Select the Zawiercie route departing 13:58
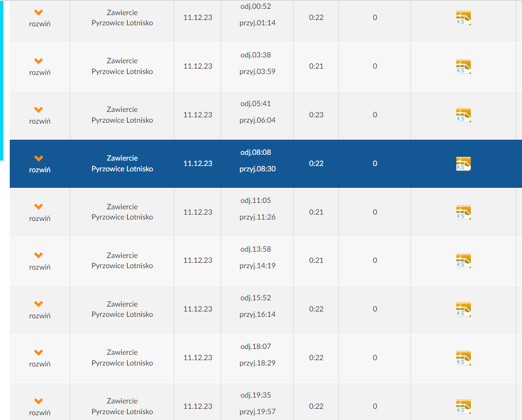The width and height of the screenshot is (522, 420). pyautogui.click(x=122, y=260)
